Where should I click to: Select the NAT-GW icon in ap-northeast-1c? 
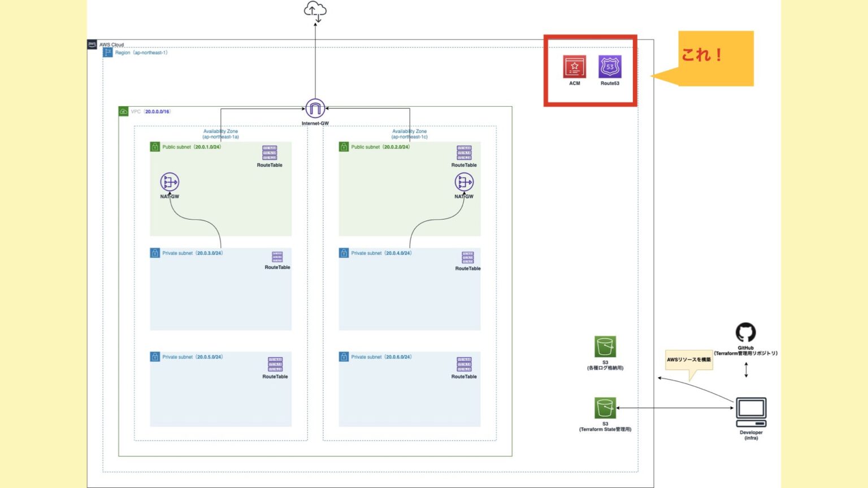pyautogui.click(x=464, y=182)
